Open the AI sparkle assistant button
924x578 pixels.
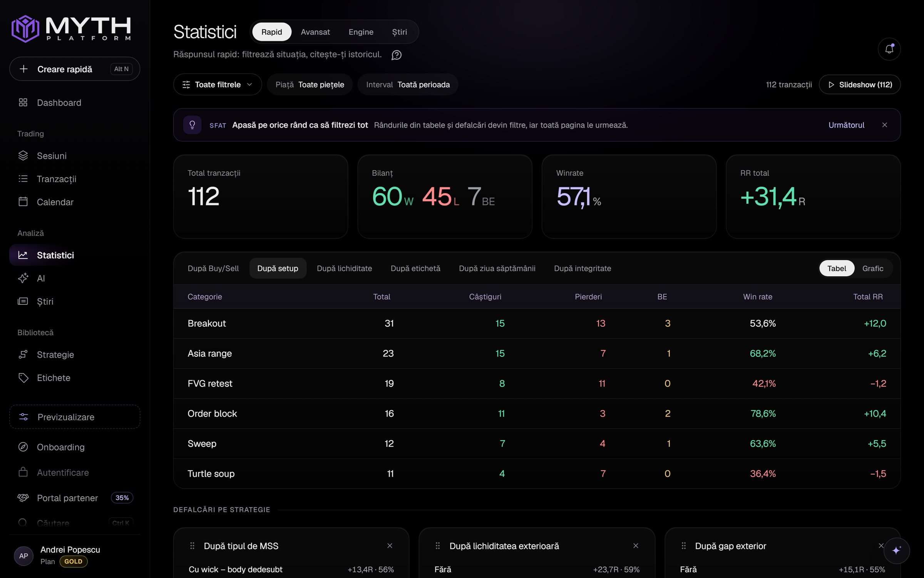click(896, 550)
